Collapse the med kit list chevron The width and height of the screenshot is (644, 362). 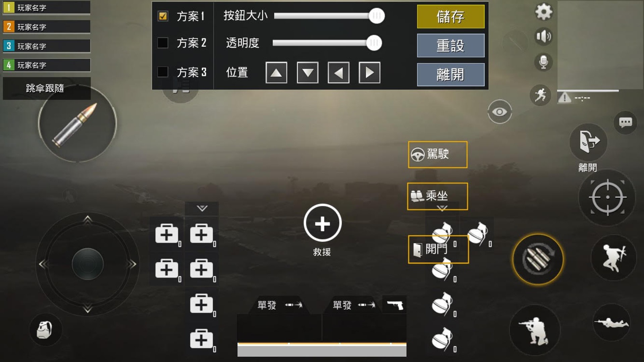(202, 208)
